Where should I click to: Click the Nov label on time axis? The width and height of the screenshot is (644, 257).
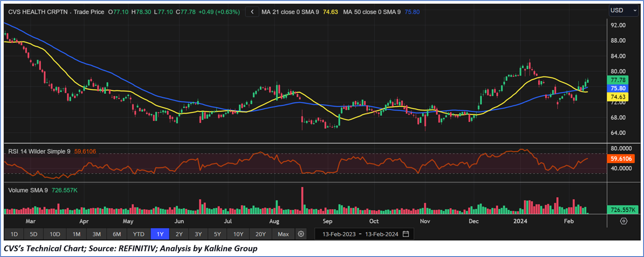pyautogui.click(x=425, y=221)
